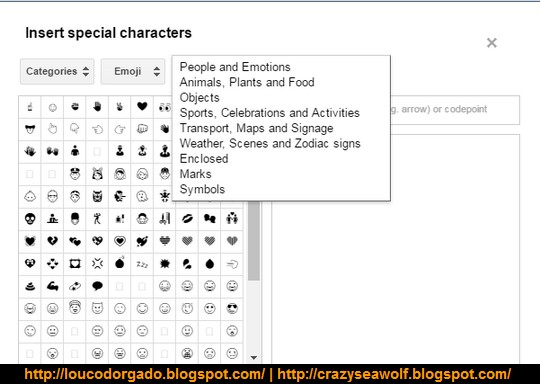540x384 pixels.
Task: Insert the skull emoji
Action: pos(30,219)
